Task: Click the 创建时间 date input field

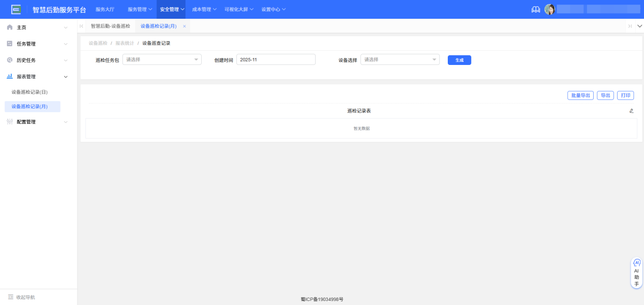Action: point(276,59)
